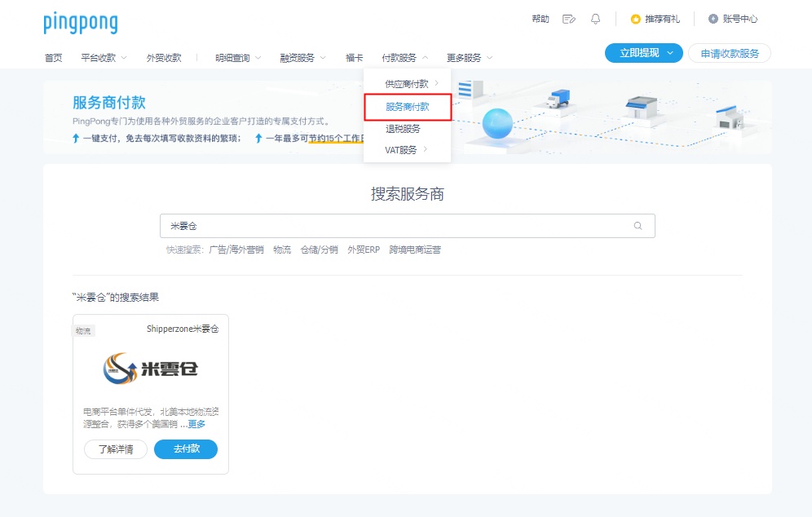Expand the 融资服务 menu

[x=302, y=58]
